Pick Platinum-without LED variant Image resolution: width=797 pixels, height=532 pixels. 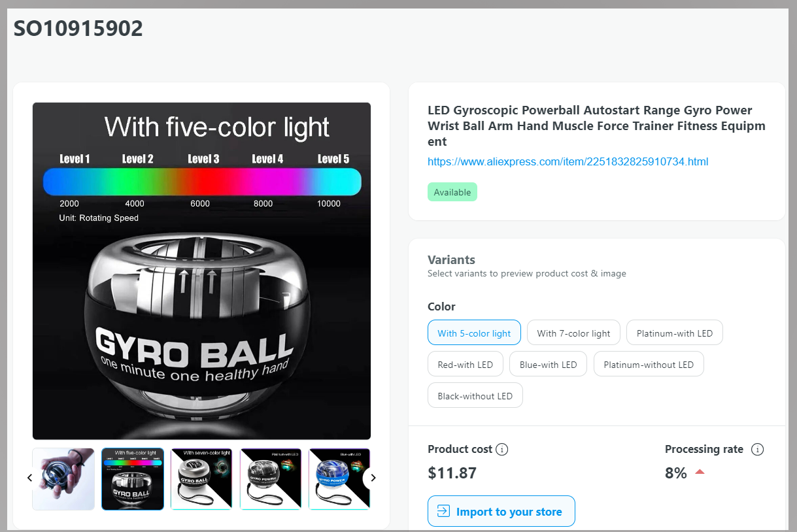649,364
